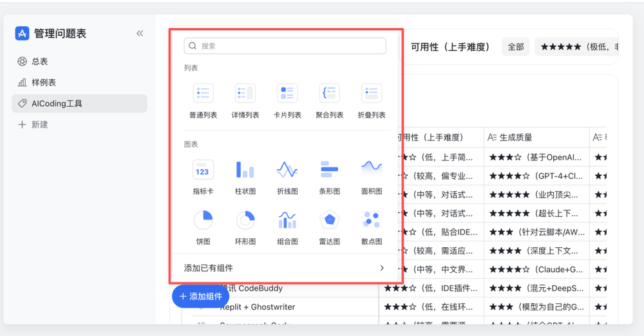Select the 饼图 pie chart icon
This screenshot has height=336, width=644.
click(x=203, y=220)
